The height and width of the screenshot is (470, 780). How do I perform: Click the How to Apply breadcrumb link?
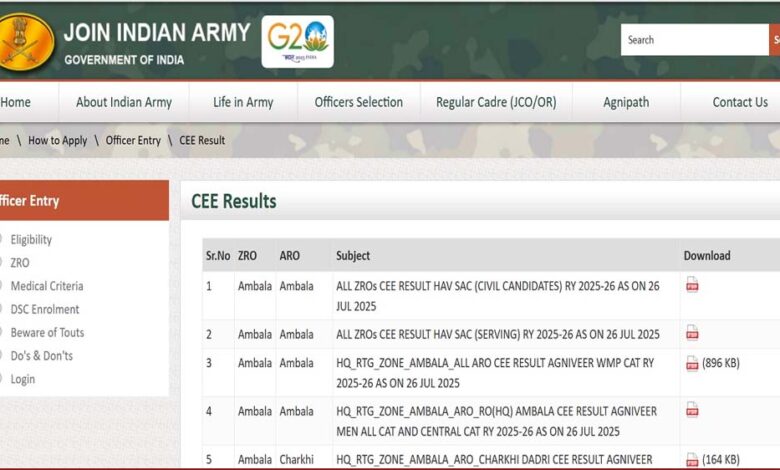click(x=58, y=141)
